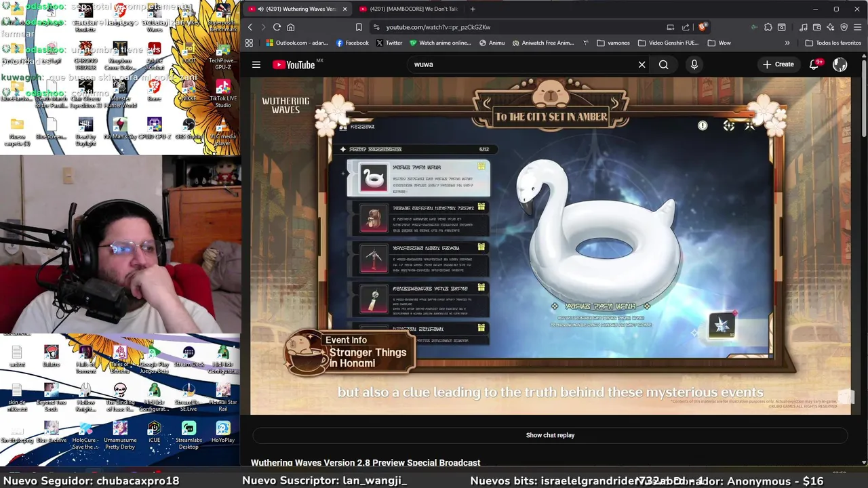Screen dimensions: 868x488
Task: Click the YouTube search magnifier button
Action: (x=663, y=64)
